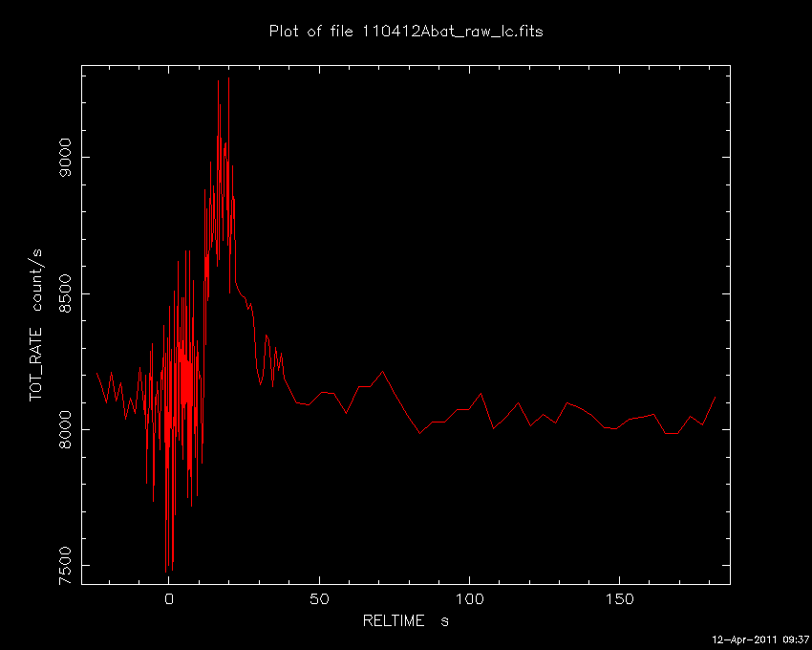This screenshot has height=650, width=812.
Task: Click the y-axis tick label 7500
Action: point(65,566)
